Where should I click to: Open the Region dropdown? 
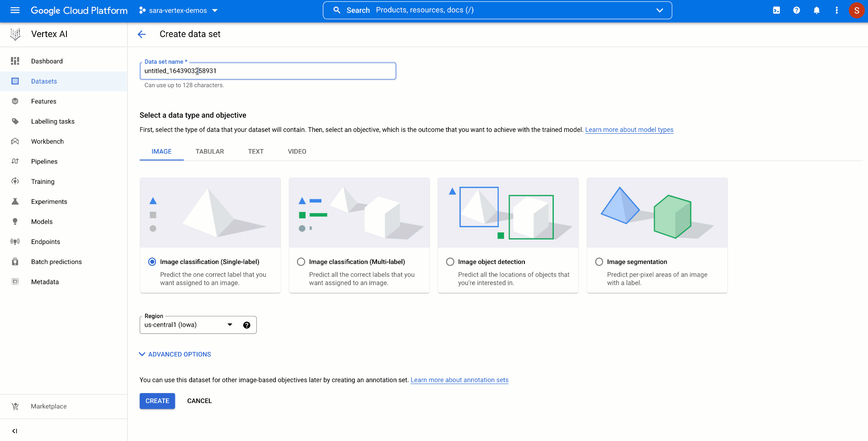pos(230,324)
